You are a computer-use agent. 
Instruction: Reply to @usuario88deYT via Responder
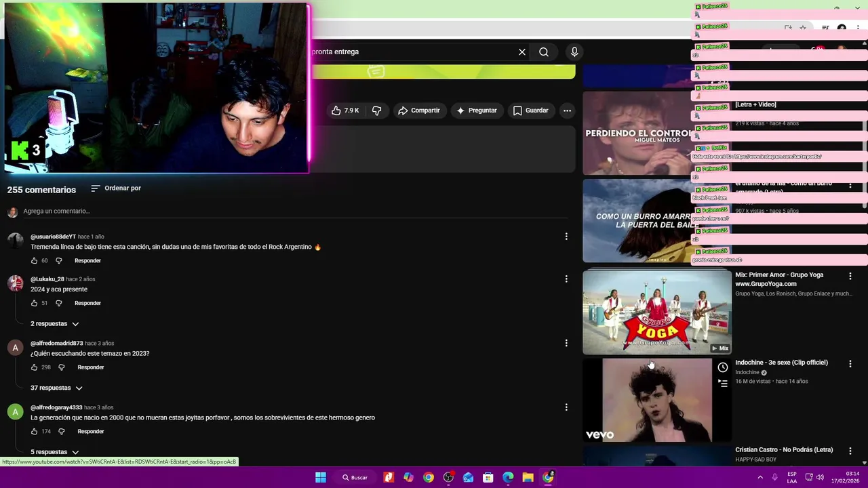[x=87, y=261]
